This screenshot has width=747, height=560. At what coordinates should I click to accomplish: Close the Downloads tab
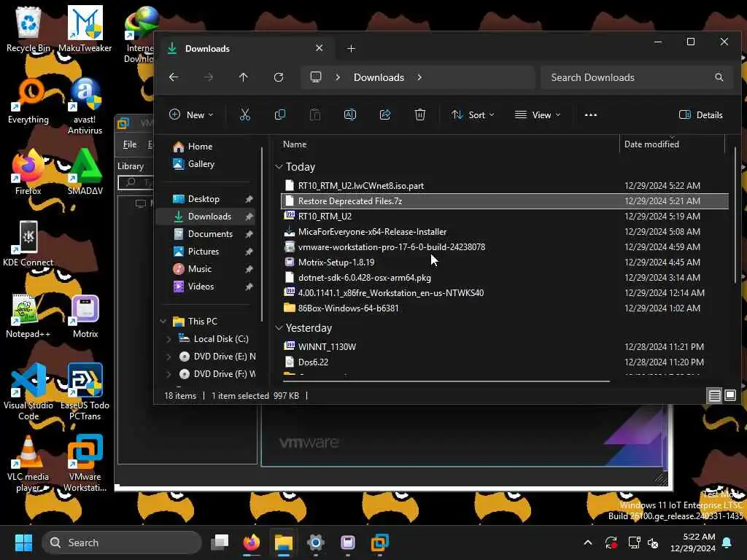[320, 48]
